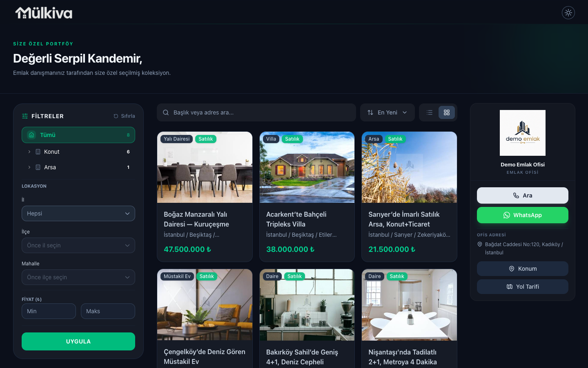The height and width of the screenshot is (368, 588).
Task: Open listing title Çengelköy'de Deniz Gören Müstakil Ev
Action: (205, 357)
